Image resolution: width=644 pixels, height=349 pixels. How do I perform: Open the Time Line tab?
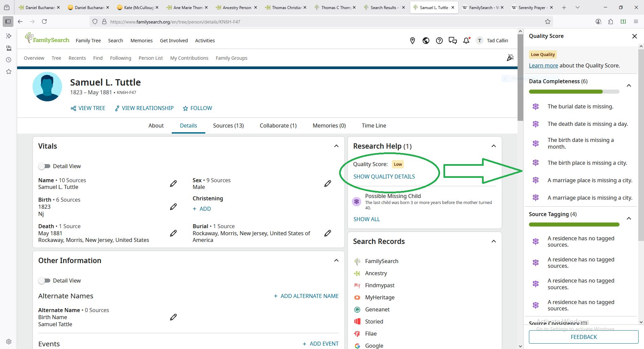coord(374,126)
